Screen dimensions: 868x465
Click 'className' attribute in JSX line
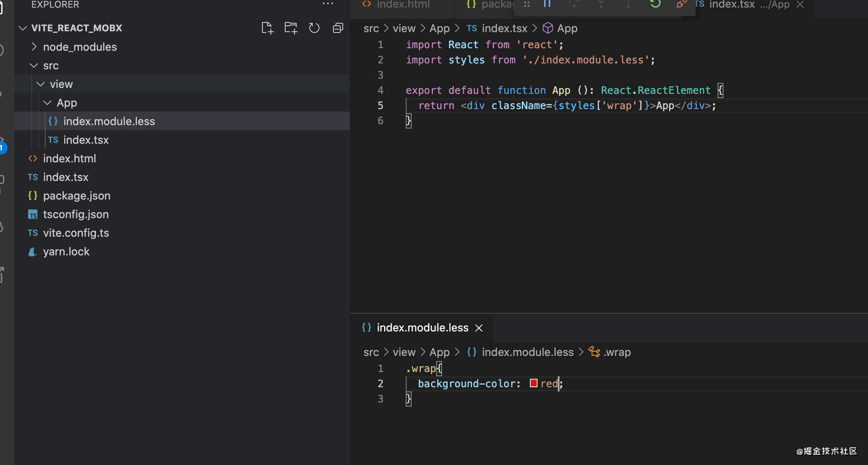click(518, 106)
